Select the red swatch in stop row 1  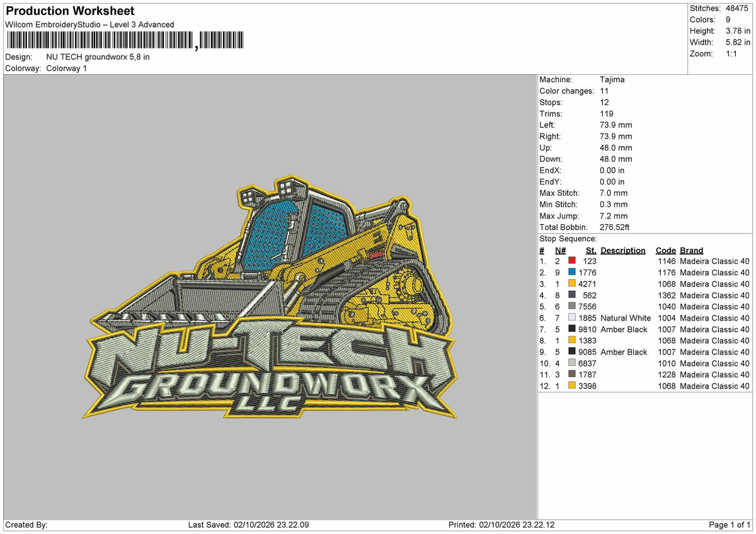[571, 261]
